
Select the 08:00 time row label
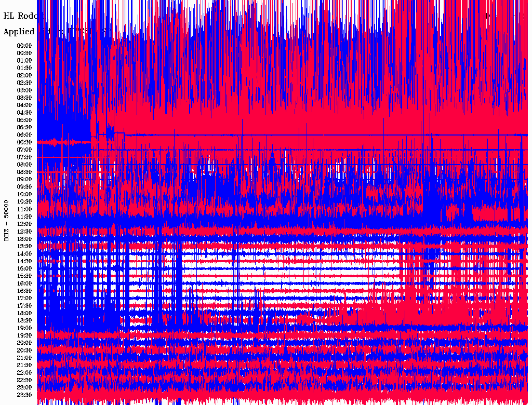(x=24, y=165)
